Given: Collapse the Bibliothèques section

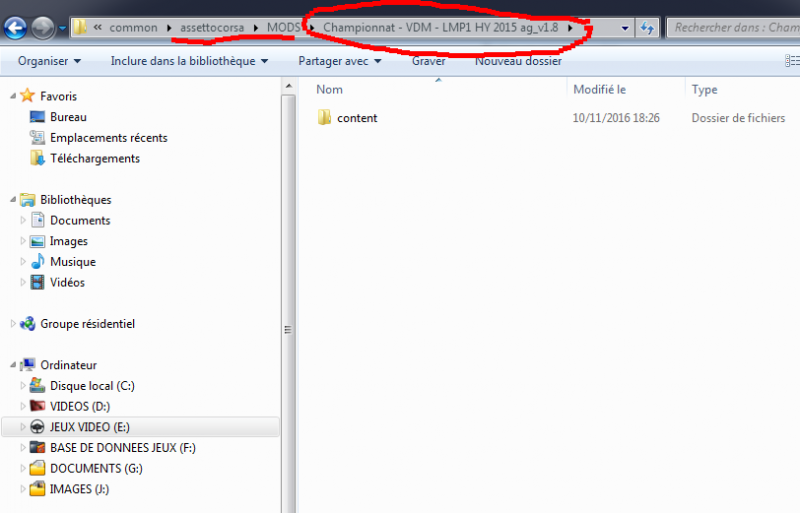Looking at the screenshot, I should [x=13, y=200].
